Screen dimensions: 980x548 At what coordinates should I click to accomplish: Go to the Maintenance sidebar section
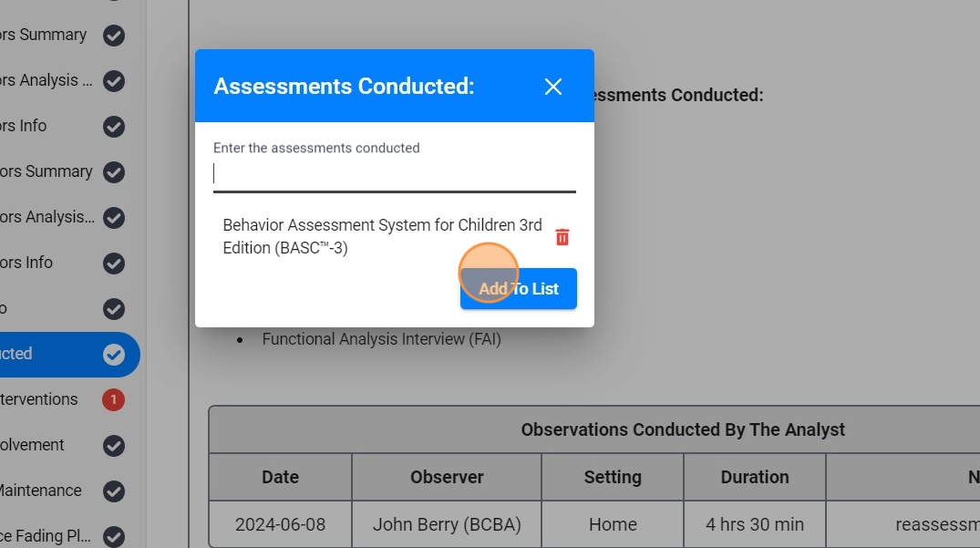(x=39, y=491)
